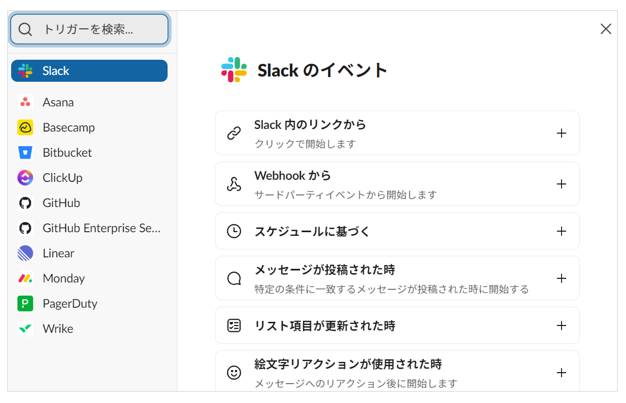Choose リスト項目が更新された時 trigger

(x=397, y=325)
